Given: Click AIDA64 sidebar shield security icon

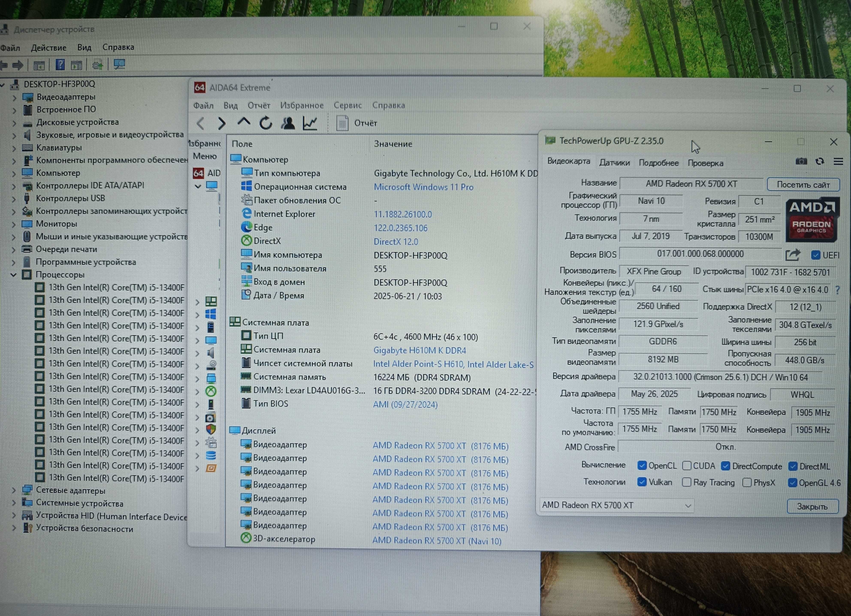Looking at the screenshot, I should (x=211, y=429).
